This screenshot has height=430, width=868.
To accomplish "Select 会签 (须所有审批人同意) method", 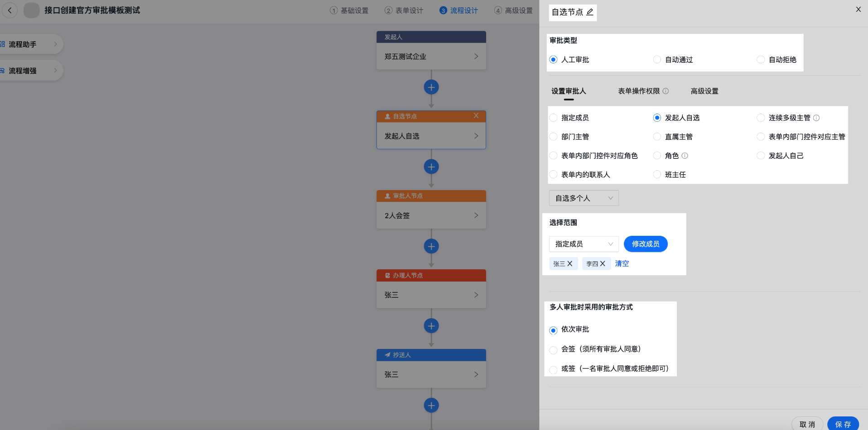I will point(553,350).
